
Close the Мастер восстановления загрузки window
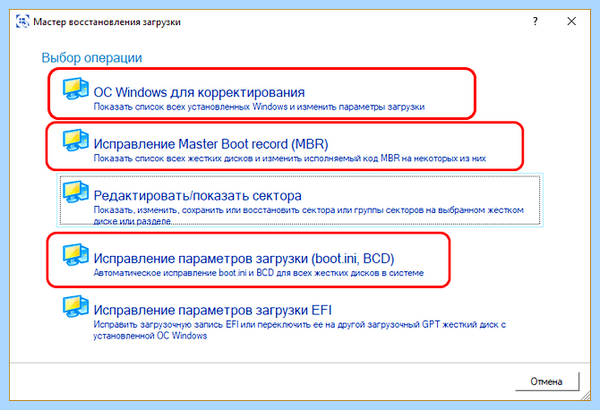point(571,21)
